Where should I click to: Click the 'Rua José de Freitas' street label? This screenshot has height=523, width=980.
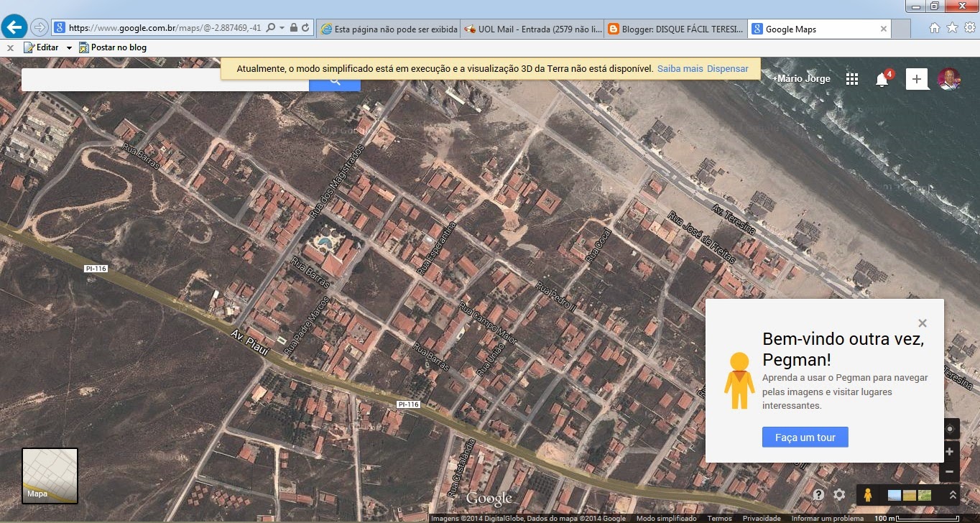coord(702,237)
